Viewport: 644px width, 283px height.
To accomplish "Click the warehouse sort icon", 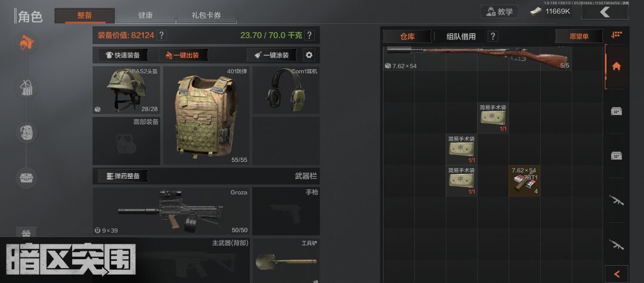I will [616, 35].
